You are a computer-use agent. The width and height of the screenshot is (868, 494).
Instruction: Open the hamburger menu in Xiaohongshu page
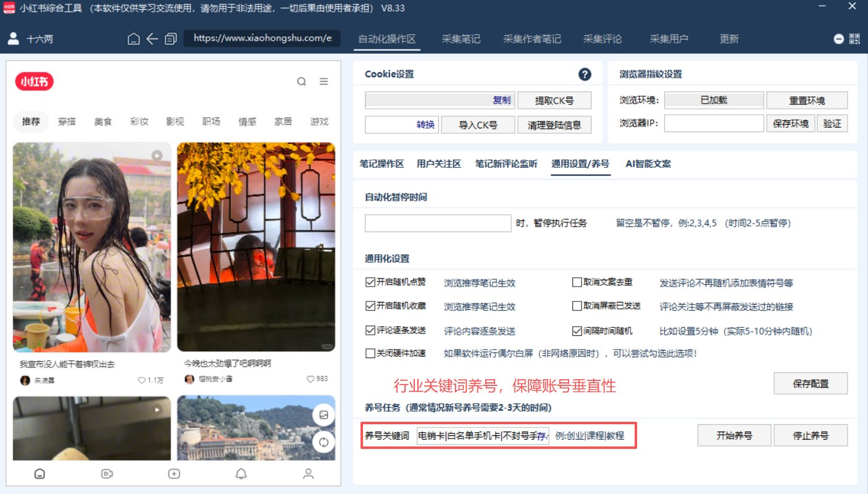323,82
